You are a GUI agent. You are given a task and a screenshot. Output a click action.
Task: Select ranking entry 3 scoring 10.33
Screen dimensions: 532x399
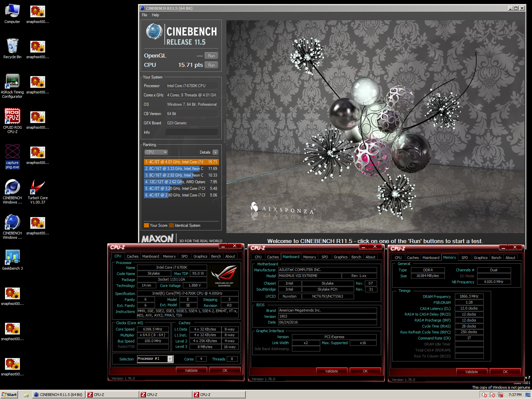181,175
